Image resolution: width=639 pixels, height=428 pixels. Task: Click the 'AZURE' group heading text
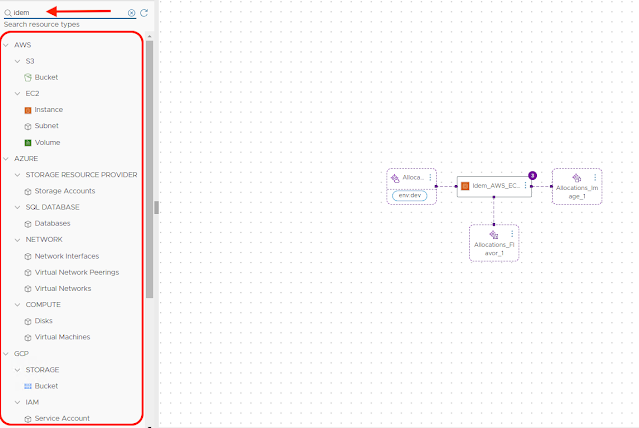pyautogui.click(x=26, y=159)
